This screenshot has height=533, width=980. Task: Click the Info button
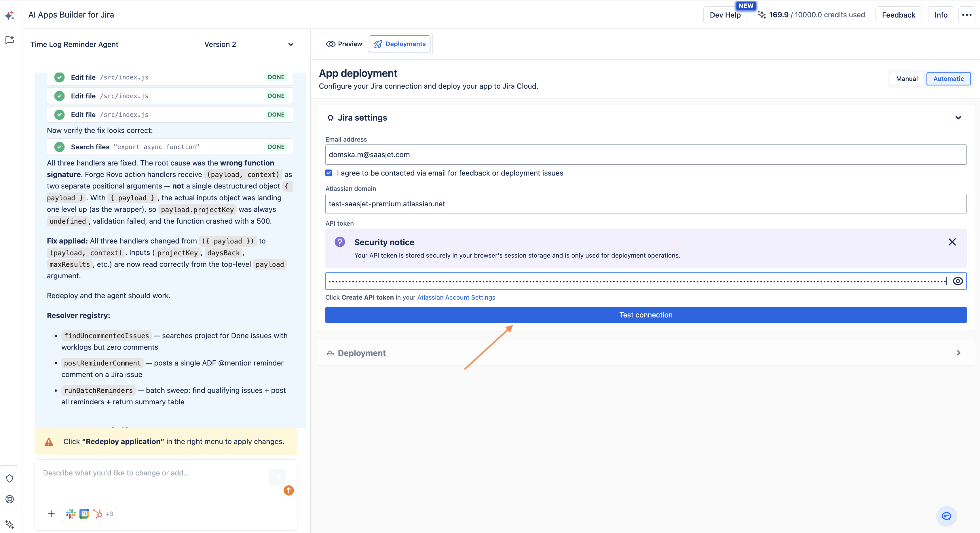pyautogui.click(x=941, y=15)
